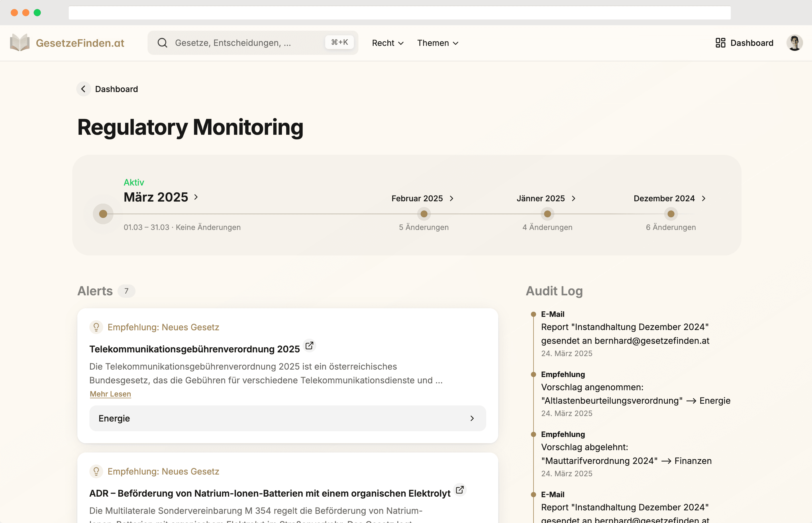Viewport: 812px width, 523px height.
Task: Click the back arrow beside Dashboard breadcrumb
Action: click(x=83, y=89)
